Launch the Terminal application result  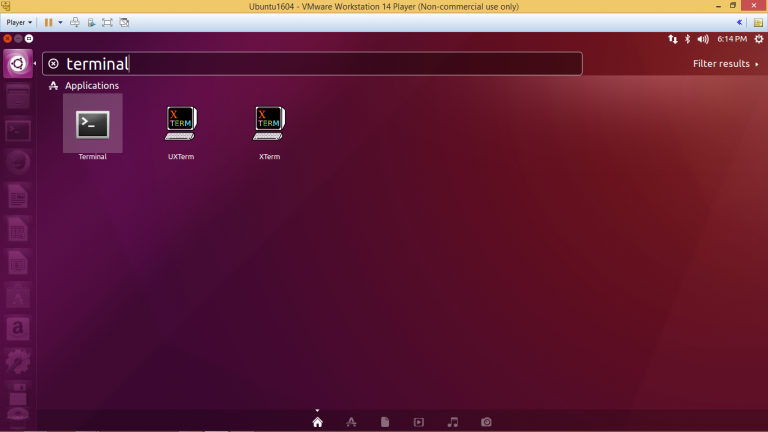pos(93,126)
